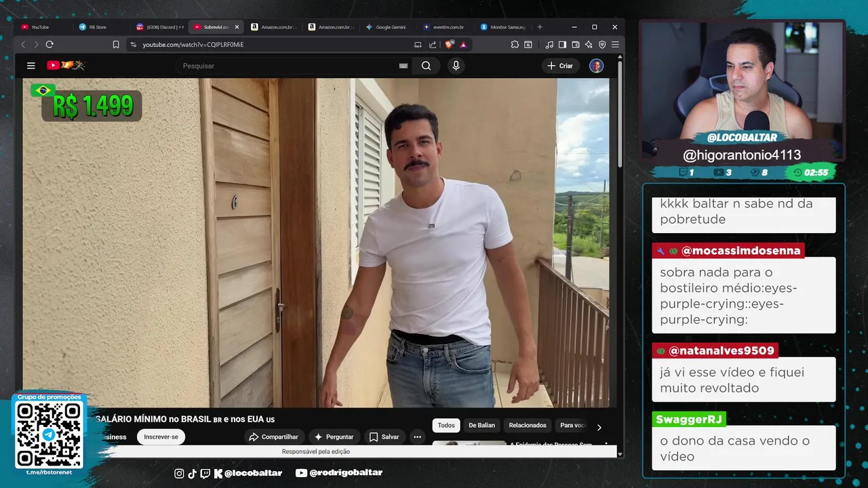Close the active Sobrevivi YouTube tab
Screen dimensions: 868x488
(x=237, y=27)
